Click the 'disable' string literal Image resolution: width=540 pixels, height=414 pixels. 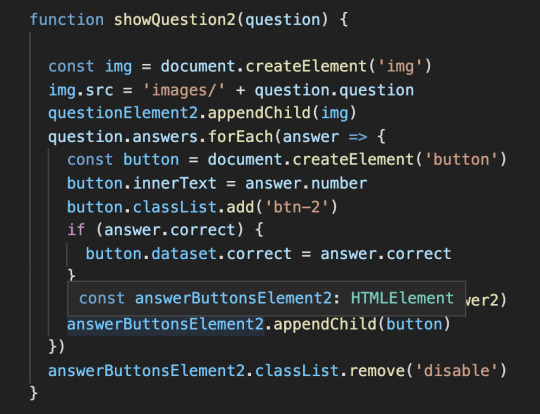coord(457,371)
